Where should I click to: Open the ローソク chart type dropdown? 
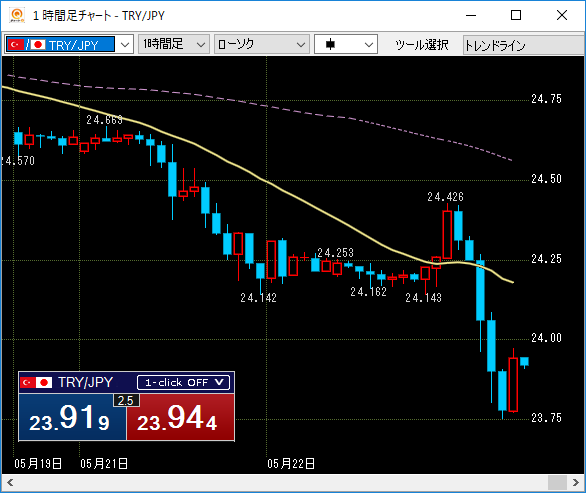[x=262, y=44]
